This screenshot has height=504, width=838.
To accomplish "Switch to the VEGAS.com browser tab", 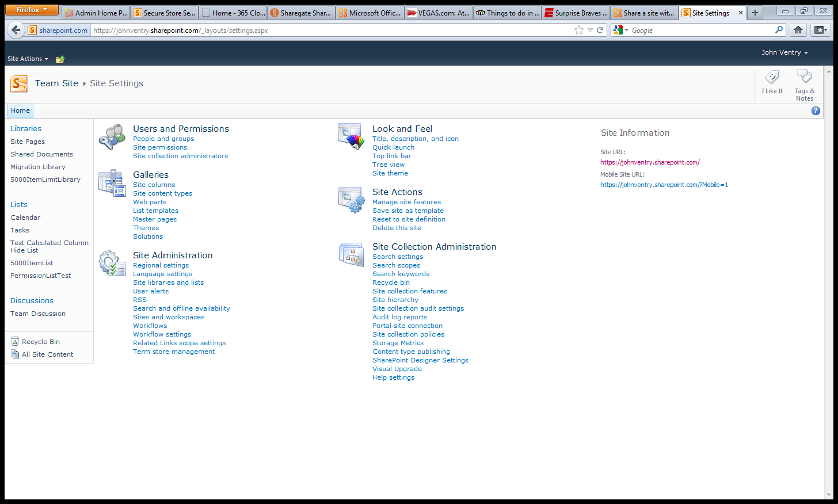I will [x=439, y=13].
